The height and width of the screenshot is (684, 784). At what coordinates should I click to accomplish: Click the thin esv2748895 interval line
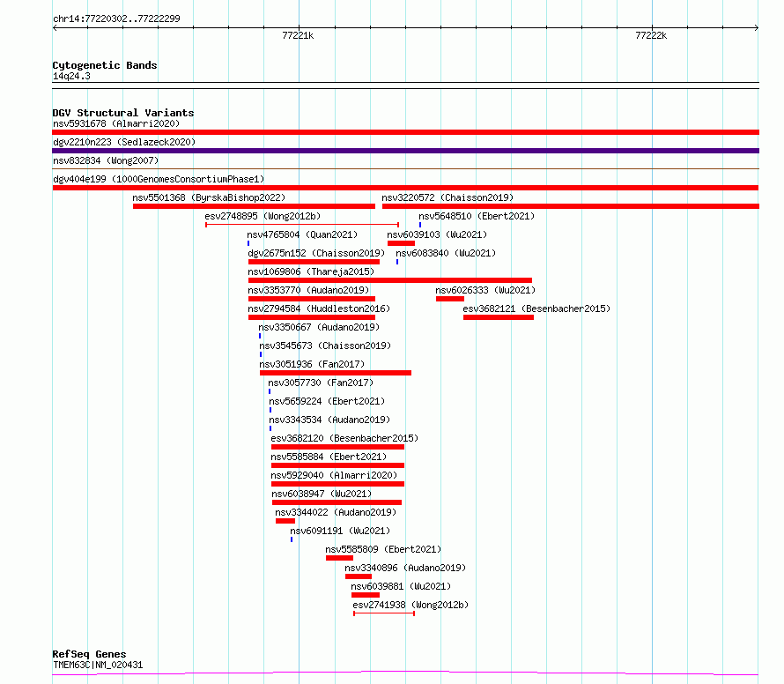pos(302,225)
